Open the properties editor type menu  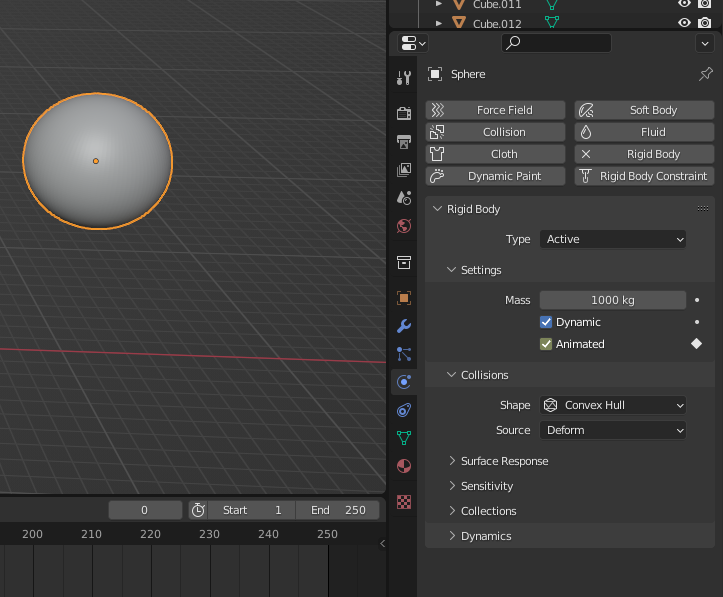pos(413,43)
